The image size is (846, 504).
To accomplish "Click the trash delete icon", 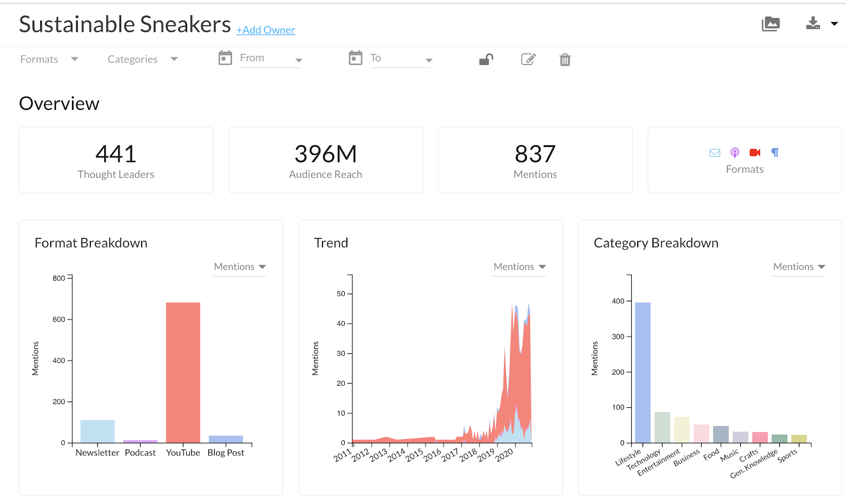I will pos(565,60).
